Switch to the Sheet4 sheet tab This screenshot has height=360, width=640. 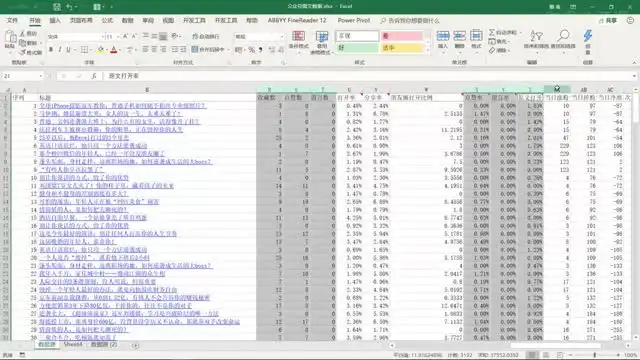[x=73, y=345]
